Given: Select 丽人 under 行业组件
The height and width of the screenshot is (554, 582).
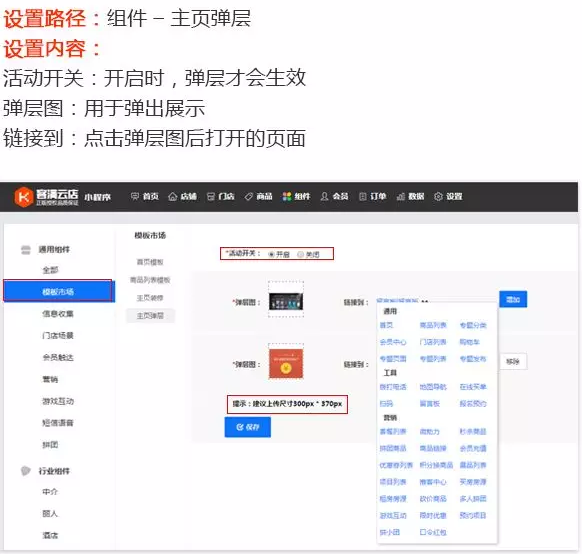Looking at the screenshot, I should point(50,514).
